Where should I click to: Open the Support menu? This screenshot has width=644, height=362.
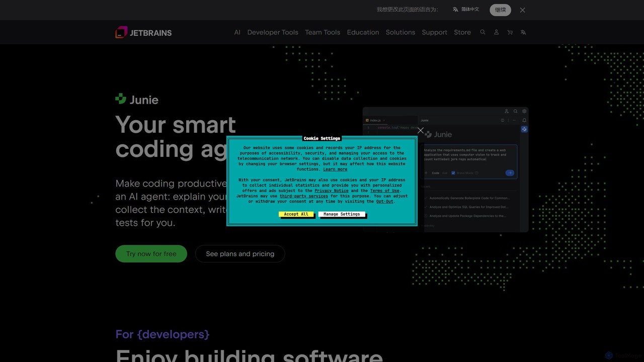(435, 32)
